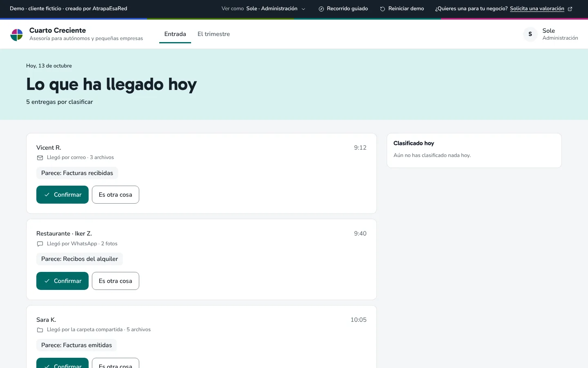Screen dimensions: 588x368
Task: Confirm Vicent R. as Facturas recibidas
Action: pyautogui.click(x=62, y=195)
